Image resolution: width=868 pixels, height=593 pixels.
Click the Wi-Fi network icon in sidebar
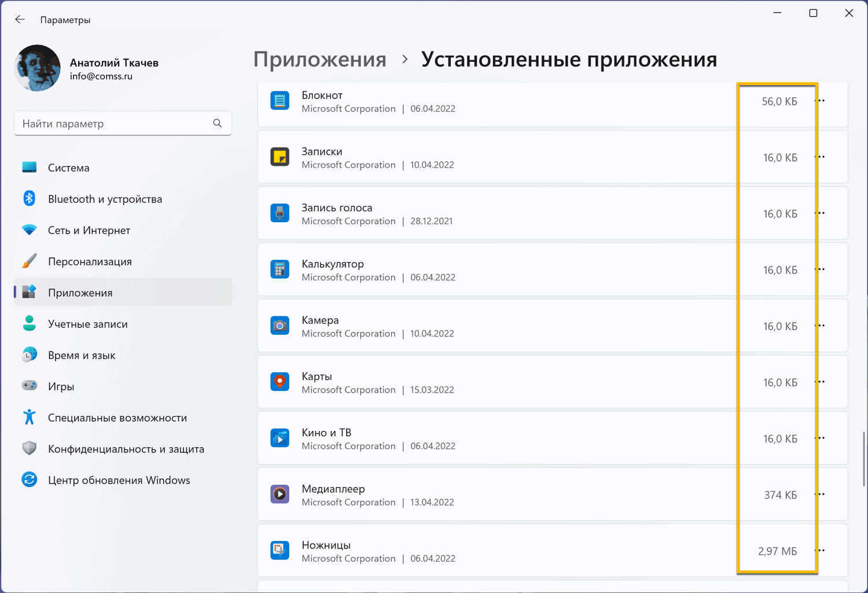[x=30, y=230]
